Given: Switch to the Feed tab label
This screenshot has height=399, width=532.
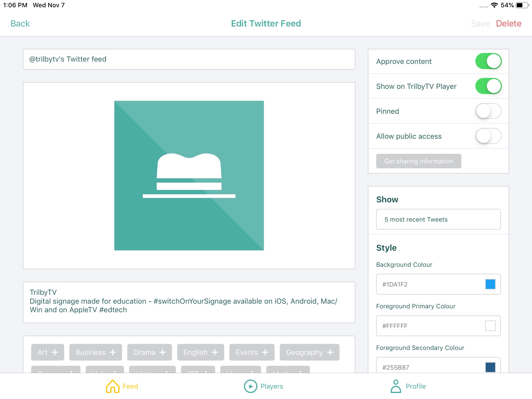Looking at the screenshot, I should [130, 386].
